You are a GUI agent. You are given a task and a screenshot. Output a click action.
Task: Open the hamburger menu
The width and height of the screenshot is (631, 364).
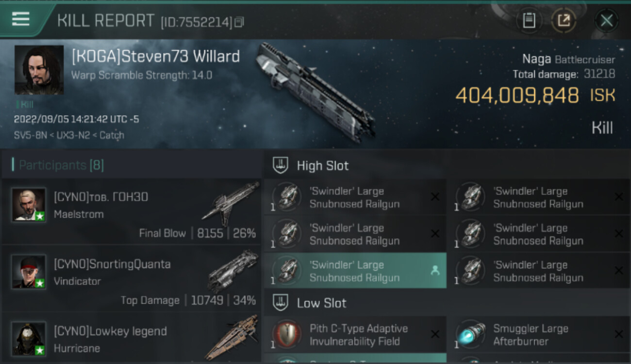point(21,19)
